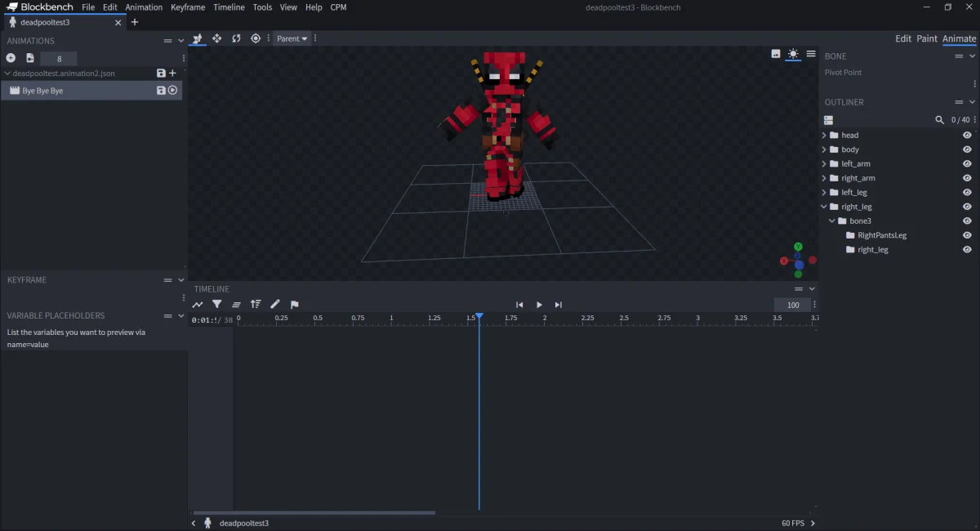980x531 pixels.
Task: Close the deadpooltest3 project tab
Action: point(118,23)
